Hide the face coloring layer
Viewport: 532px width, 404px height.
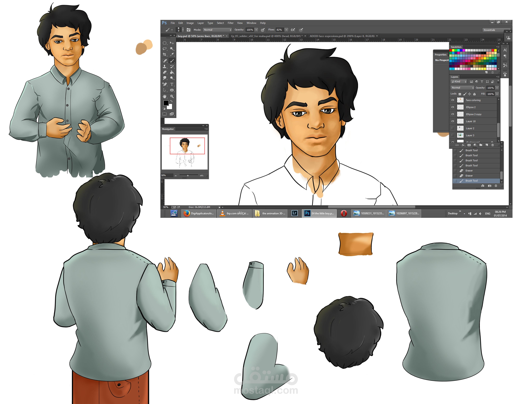click(x=453, y=100)
